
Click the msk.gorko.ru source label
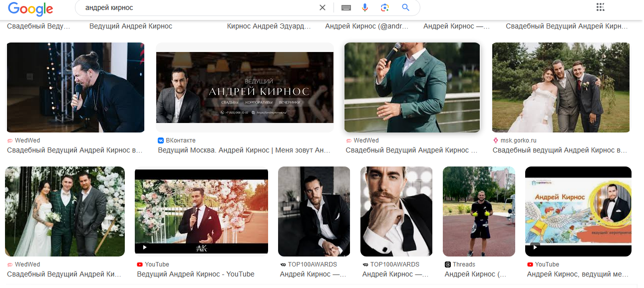(519, 140)
